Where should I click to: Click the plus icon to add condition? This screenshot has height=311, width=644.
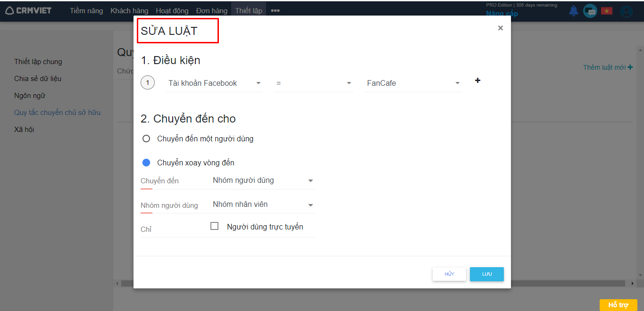pyautogui.click(x=477, y=81)
